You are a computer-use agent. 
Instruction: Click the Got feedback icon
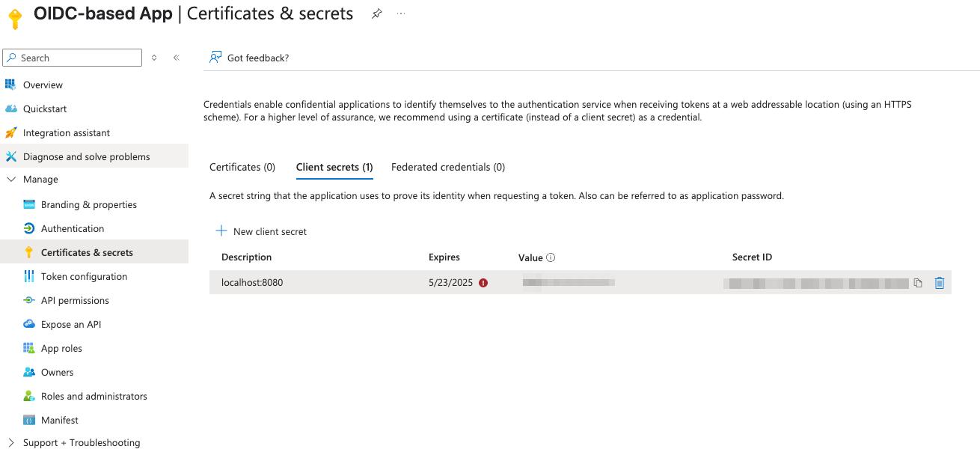(x=215, y=58)
